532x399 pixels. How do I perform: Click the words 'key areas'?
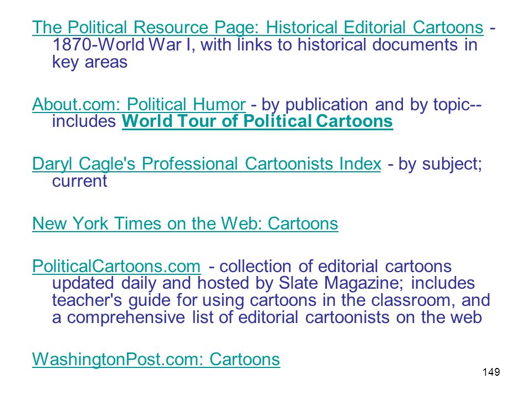(90, 62)
